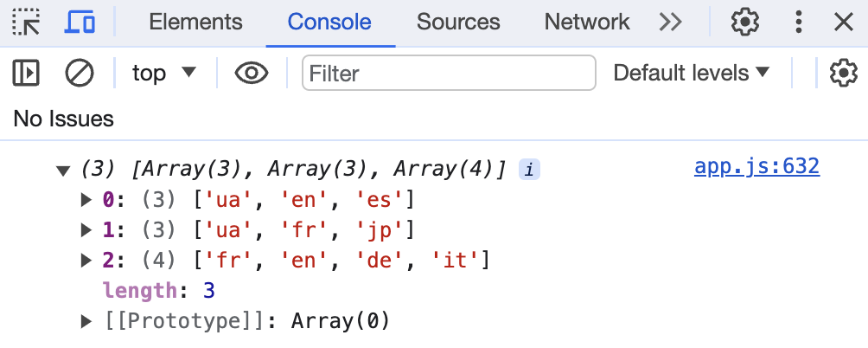Expand array index 0 entry
868x348 pixels.
[86, 201]
